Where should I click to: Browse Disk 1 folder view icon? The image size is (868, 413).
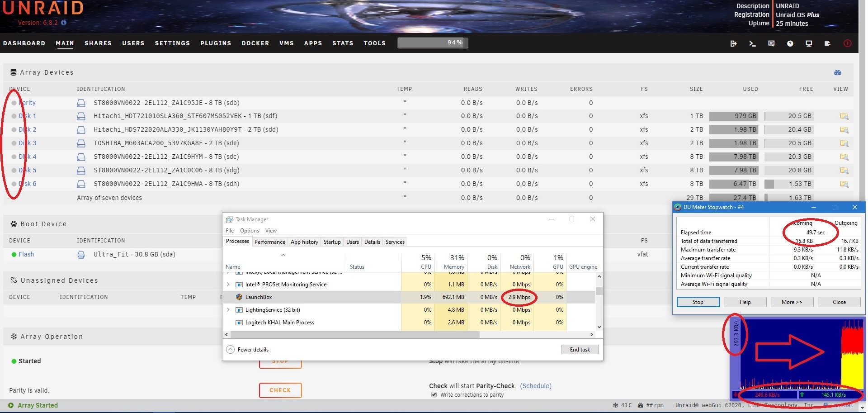coord(844,116)
